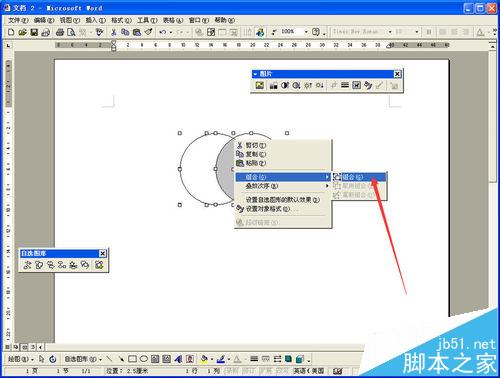The width and height of the screenshot is (500, 378).
Task: Click the New document icon
Action: (11, 32)
